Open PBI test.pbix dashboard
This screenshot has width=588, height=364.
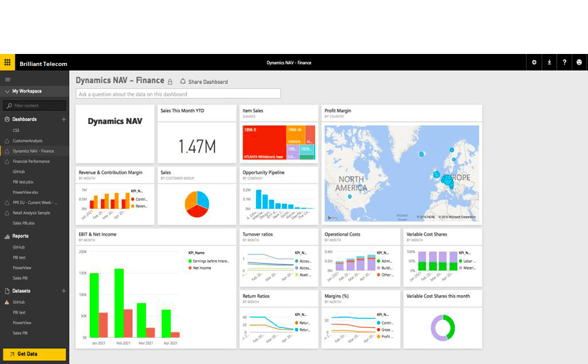[23, 182]
